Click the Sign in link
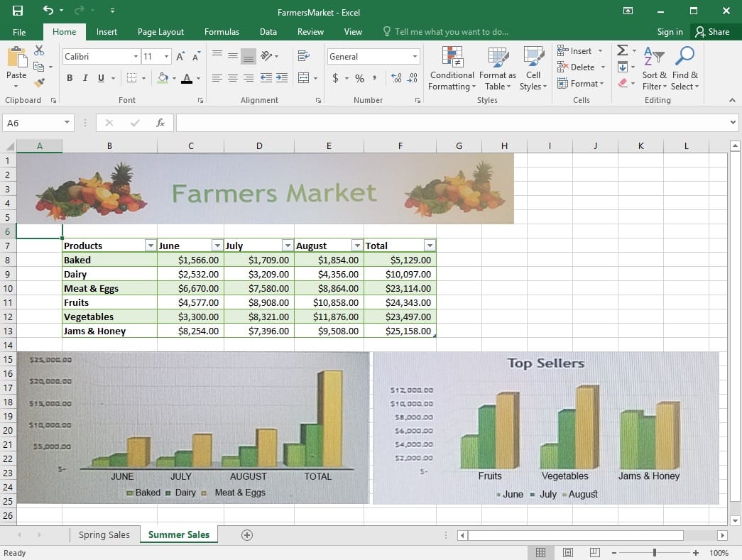The height and width of the screenshot is (560, 742). tap(670, 32)
